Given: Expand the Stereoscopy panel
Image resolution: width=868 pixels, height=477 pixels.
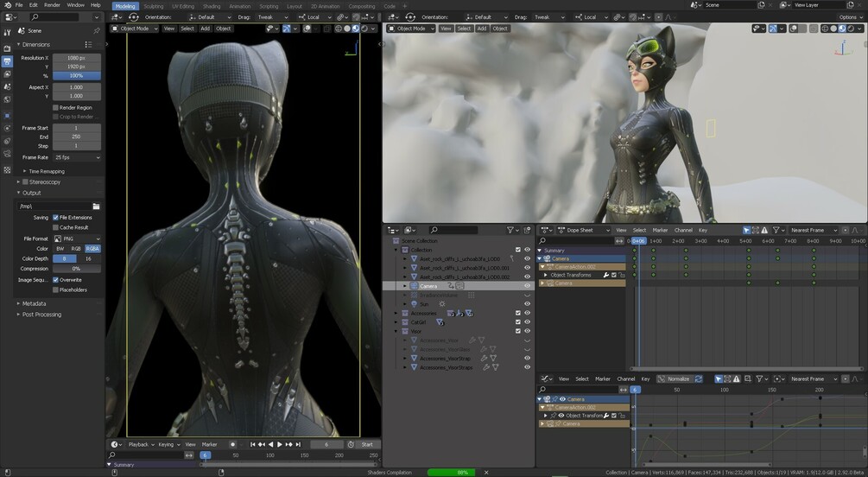Looking at the screenshot, I should click(44, 181).
